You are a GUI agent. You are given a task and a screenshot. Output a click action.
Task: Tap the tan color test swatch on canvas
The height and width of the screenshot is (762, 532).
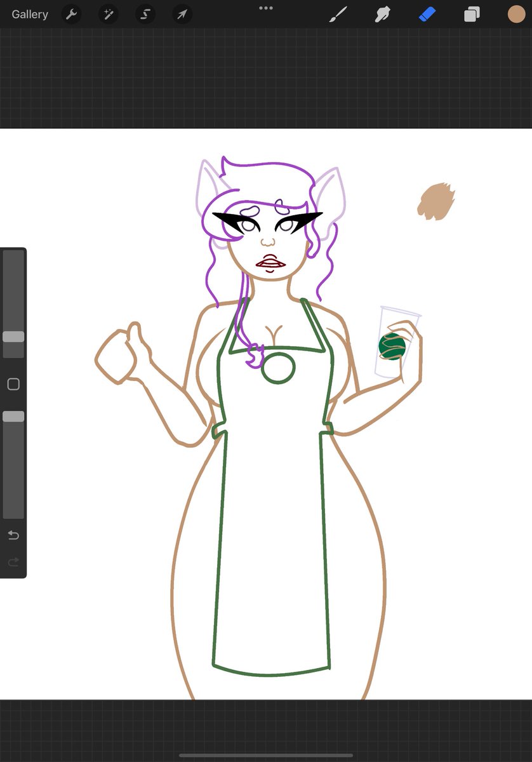(436, 202)
